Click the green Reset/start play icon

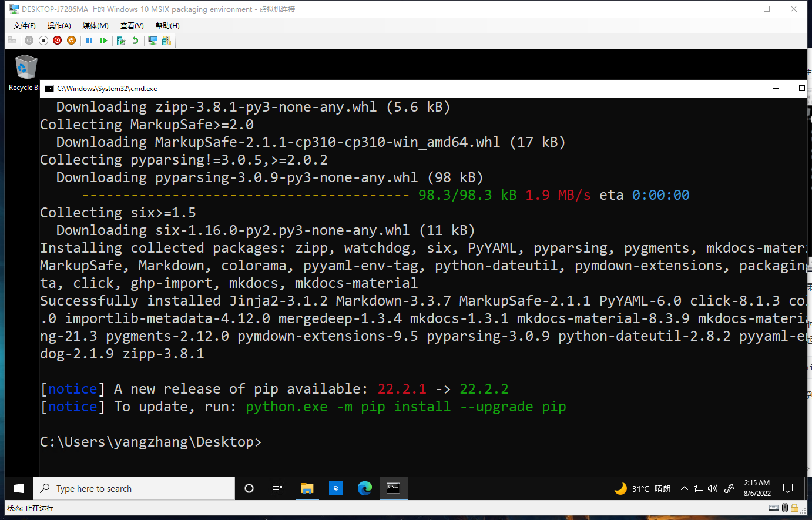pos(103,41)
